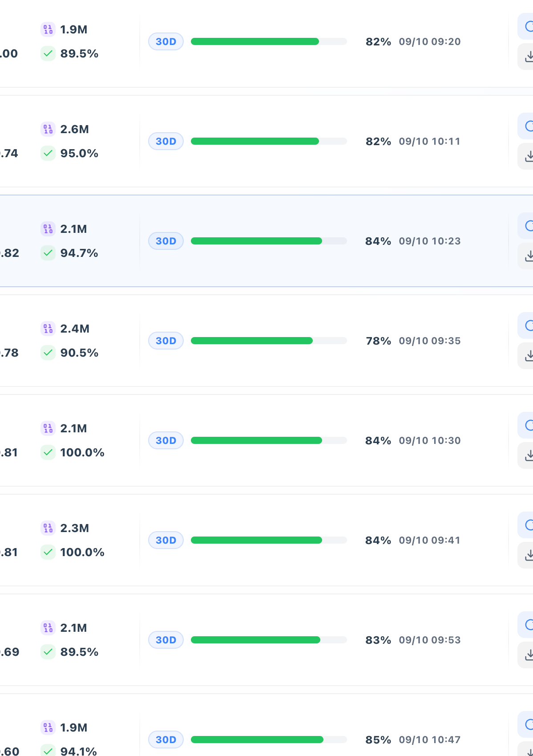Click the binary data icon beside 2.6M
Screen dimensions: 533x756
point(48,129)
